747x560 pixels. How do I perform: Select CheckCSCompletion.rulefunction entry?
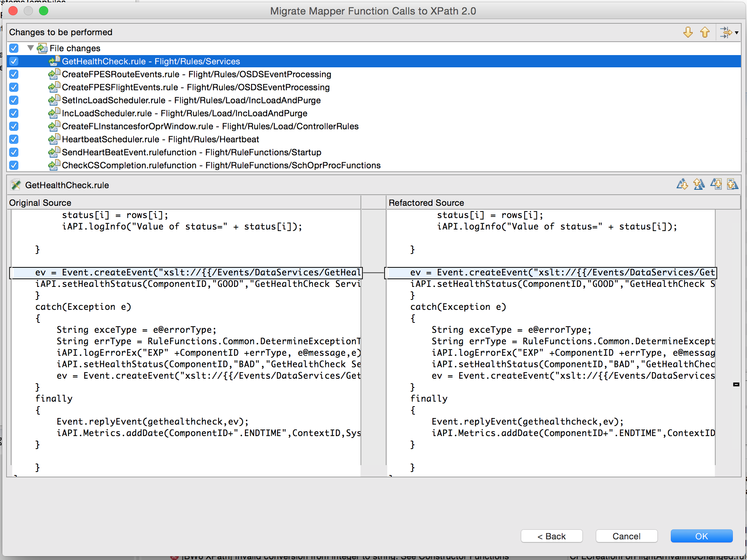[221, 165]
